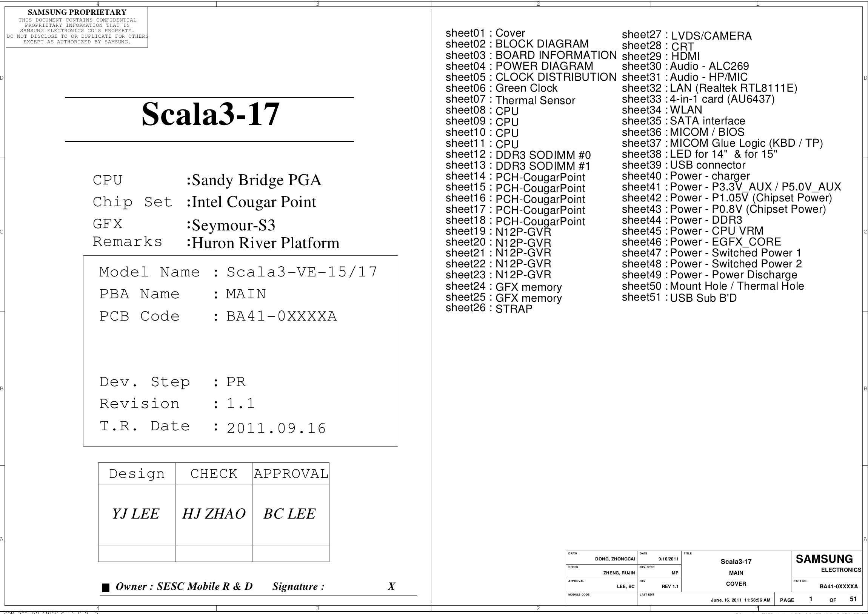Open sheet45 Power - CPU VRM entry
The image size is (868, 614).
coord(693,231)
